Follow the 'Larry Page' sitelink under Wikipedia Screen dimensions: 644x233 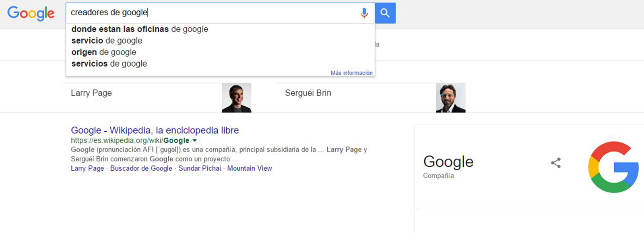(x=87, y=168)
